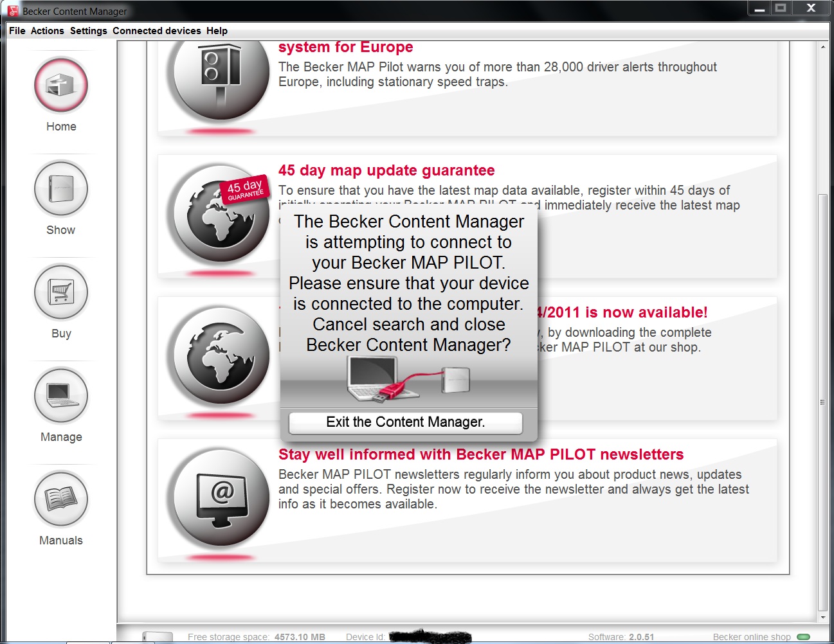Click the Home label in sidebar
This screenshot has height=644, width=834.
coord(61,127)
